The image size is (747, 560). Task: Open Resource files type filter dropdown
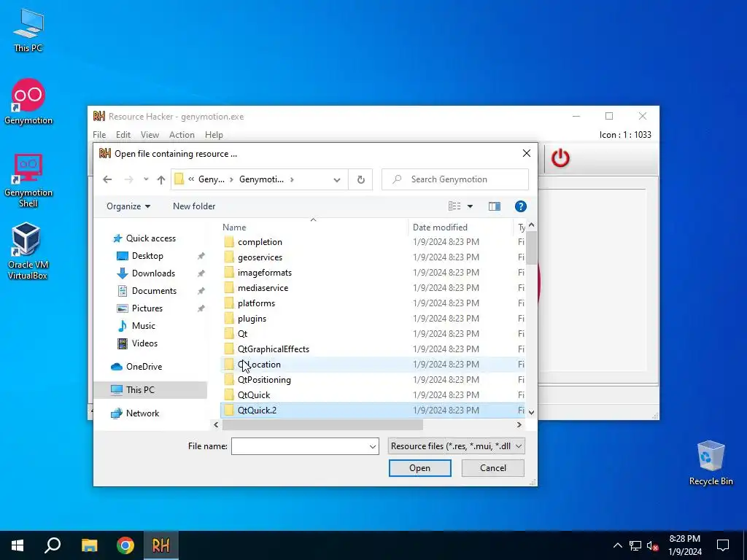coord(457,446)
